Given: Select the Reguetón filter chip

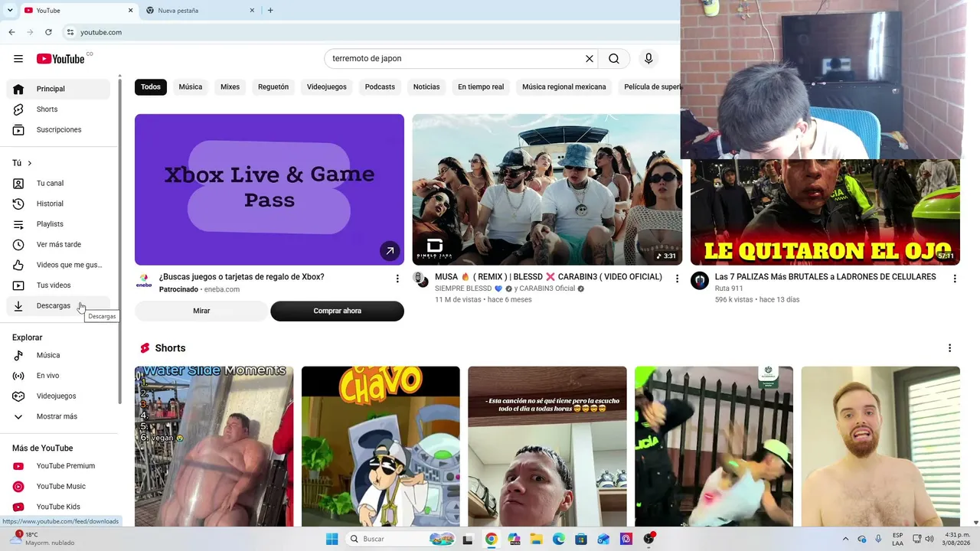Looking at the screenshot, I should point(273,87).
